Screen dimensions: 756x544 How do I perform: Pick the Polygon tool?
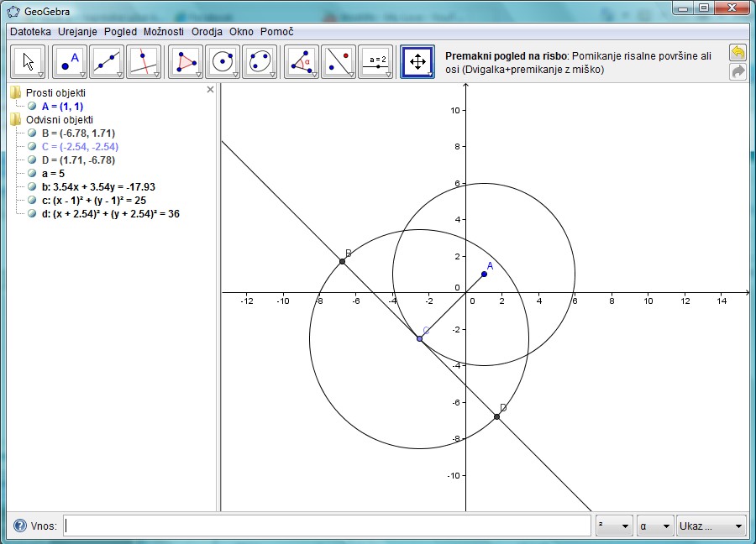point(186,61)
